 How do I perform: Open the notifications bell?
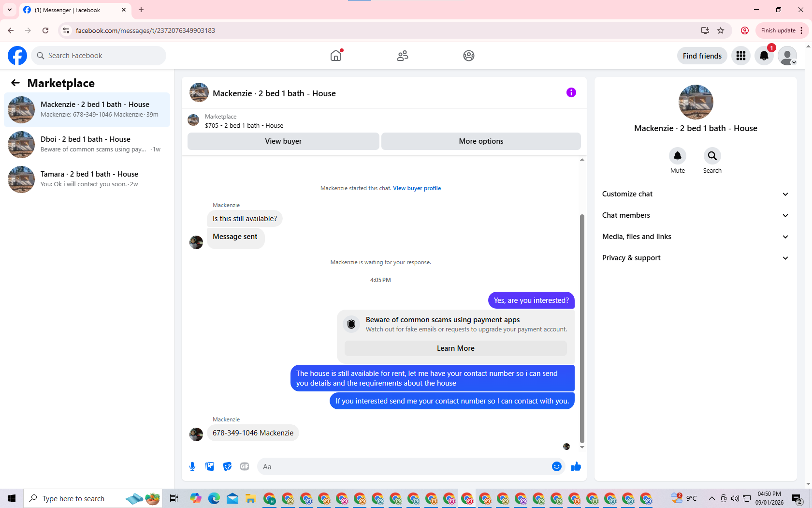[x=764, y=56]
